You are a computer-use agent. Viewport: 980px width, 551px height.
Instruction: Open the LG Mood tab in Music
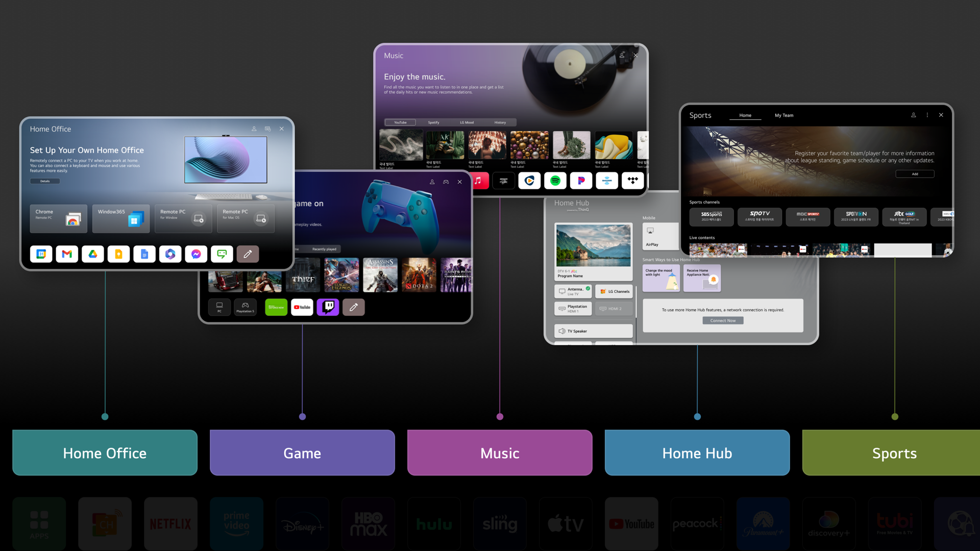point(467,122)
